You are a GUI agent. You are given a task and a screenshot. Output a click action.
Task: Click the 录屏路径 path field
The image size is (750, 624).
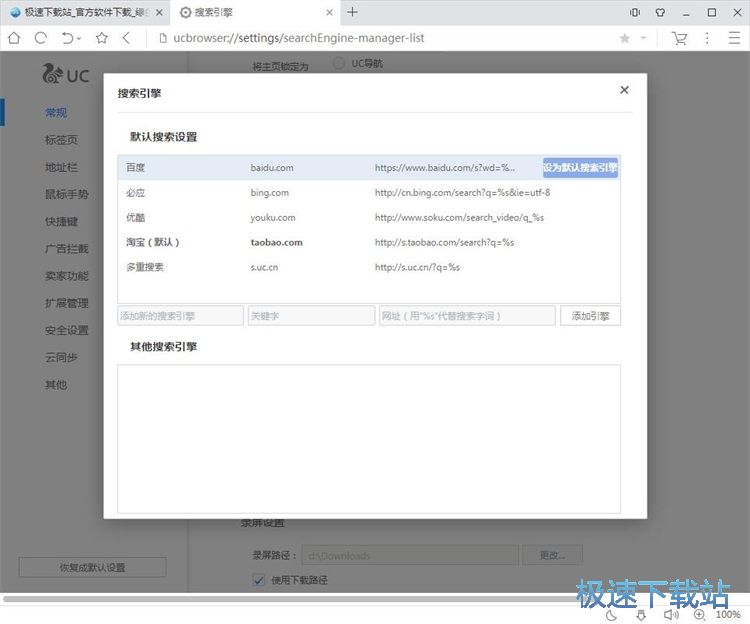pyautogui.click(x=410, y=556)
